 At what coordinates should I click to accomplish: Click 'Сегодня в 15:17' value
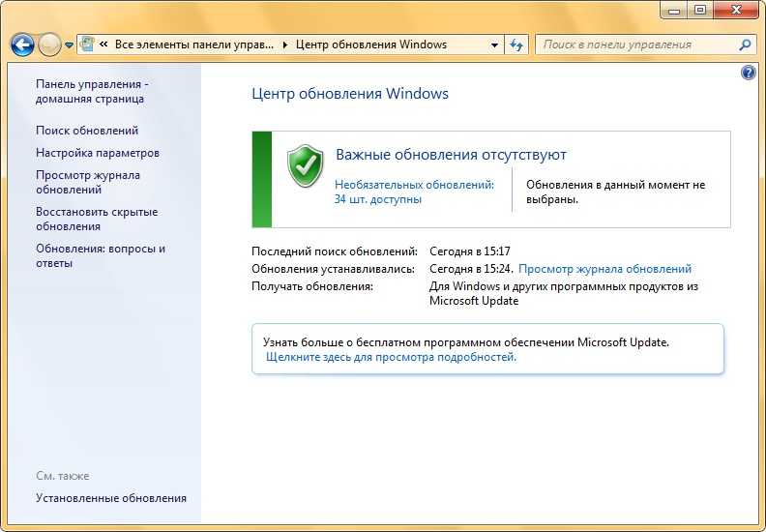point(470,251)
